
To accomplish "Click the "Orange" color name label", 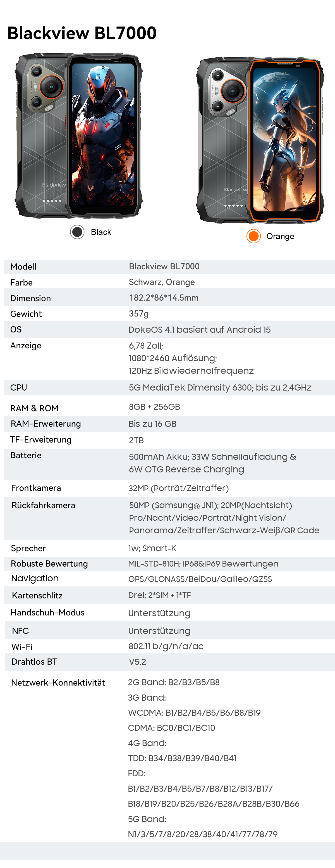I will click(280, 236).
